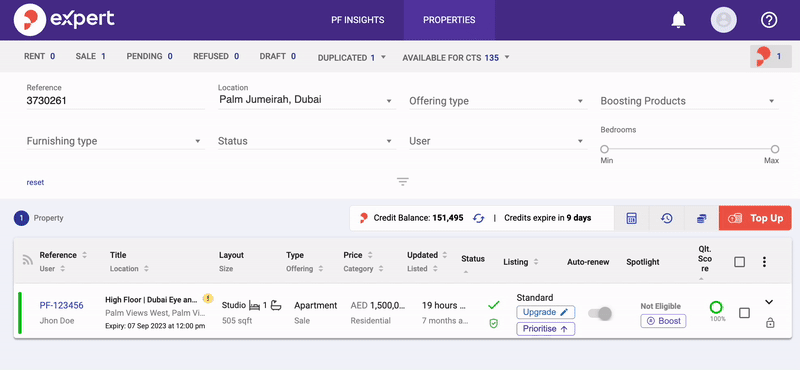Open the Offering type dropdown
This screenshot has width=800, height=370.
(498, 101)
